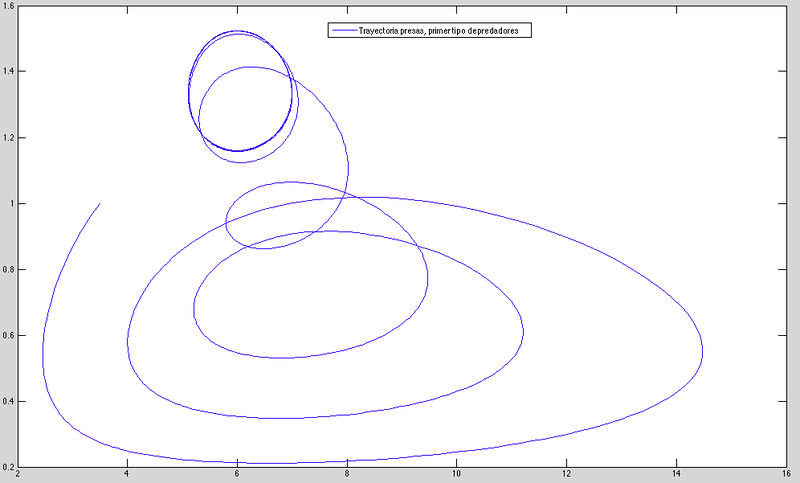
Task: Click the x-axis tick label 16
Action: coord(787,475)
